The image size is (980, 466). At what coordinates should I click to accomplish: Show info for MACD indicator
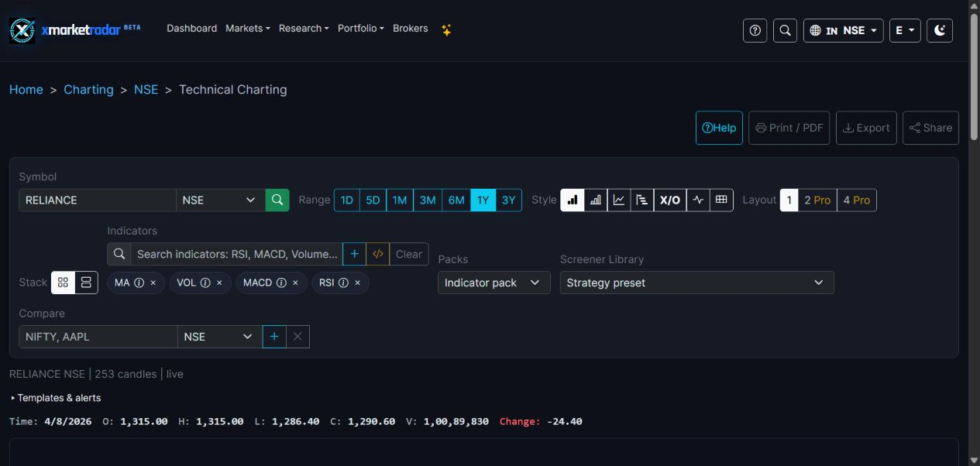coord(281,283)
